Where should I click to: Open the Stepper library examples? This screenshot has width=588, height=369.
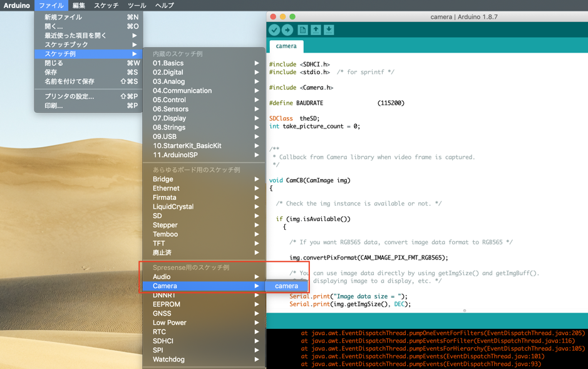[x=204, y=225]
